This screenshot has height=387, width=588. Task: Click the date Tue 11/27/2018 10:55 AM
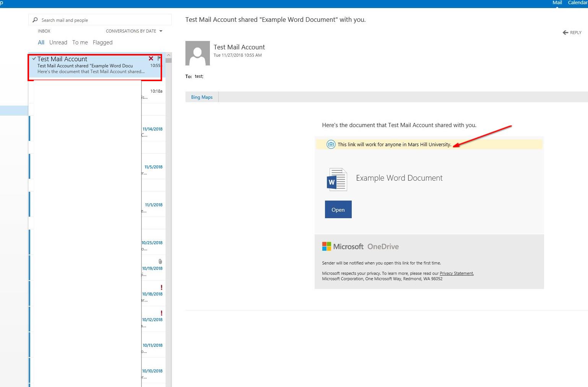pos(237,55)
